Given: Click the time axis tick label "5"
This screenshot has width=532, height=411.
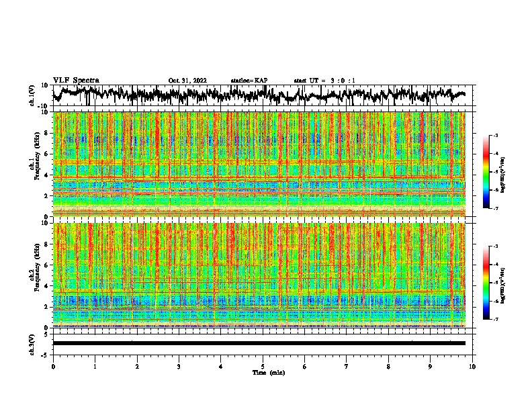Looking at the screenshot, I should tap(263, 367).
